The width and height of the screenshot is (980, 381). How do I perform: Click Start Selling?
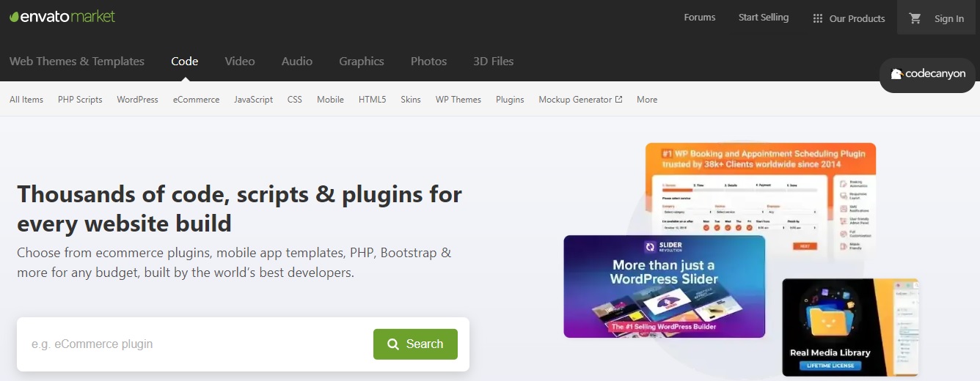coord(764,17)
